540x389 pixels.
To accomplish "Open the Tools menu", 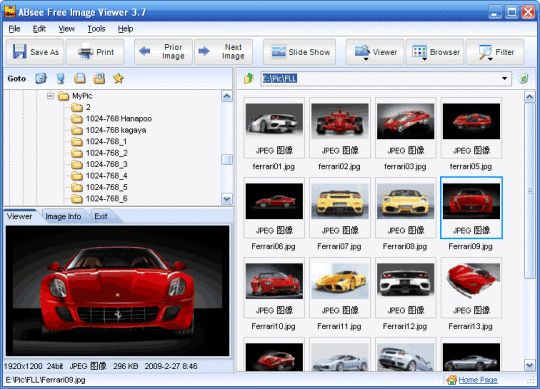I will click(x=96, y=29).
